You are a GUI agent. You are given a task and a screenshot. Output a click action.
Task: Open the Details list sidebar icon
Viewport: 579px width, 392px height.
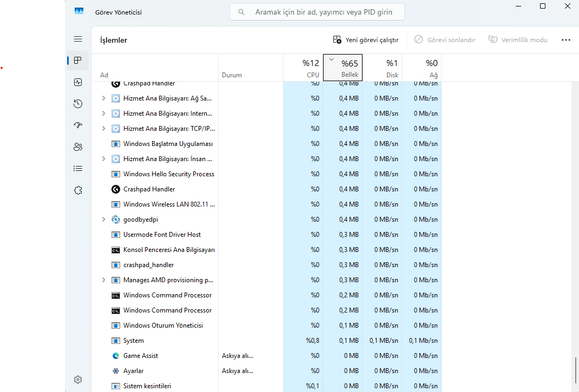(78, 169)
